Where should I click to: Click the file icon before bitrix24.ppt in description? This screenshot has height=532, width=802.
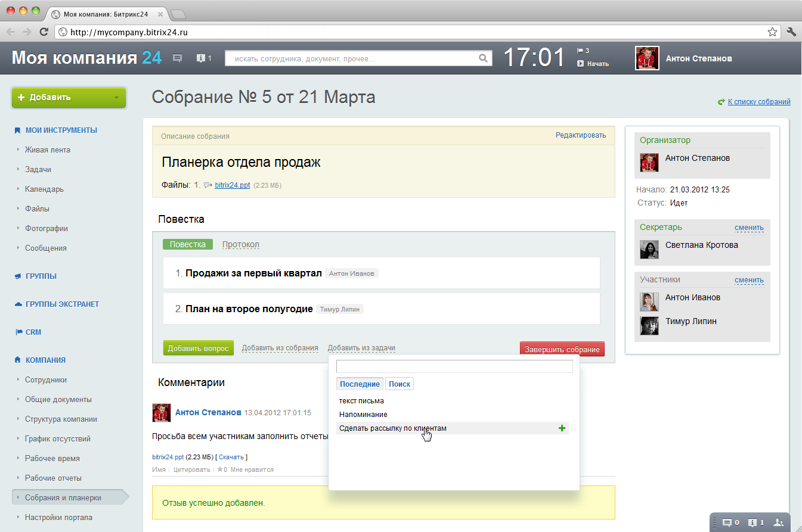pos(208,185)
